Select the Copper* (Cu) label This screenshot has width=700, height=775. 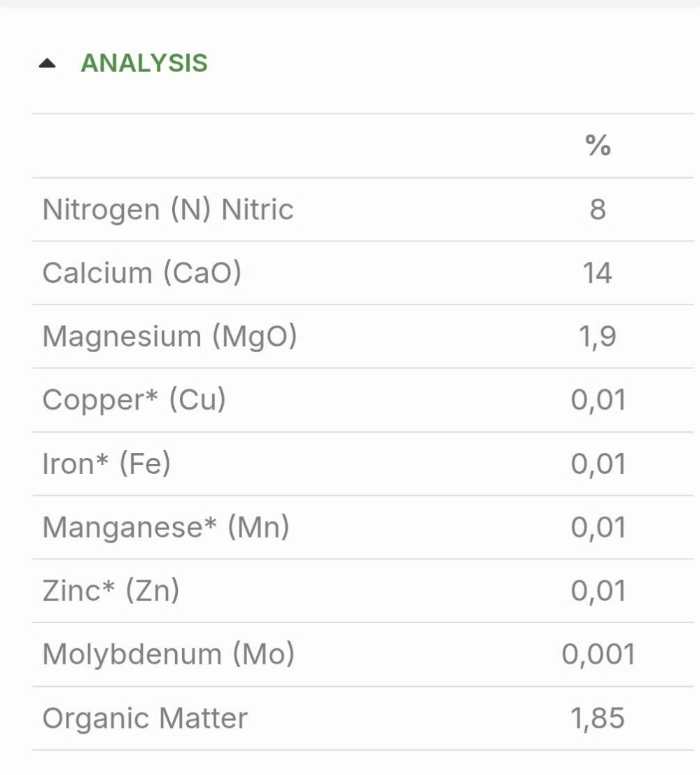coord(134,399)
